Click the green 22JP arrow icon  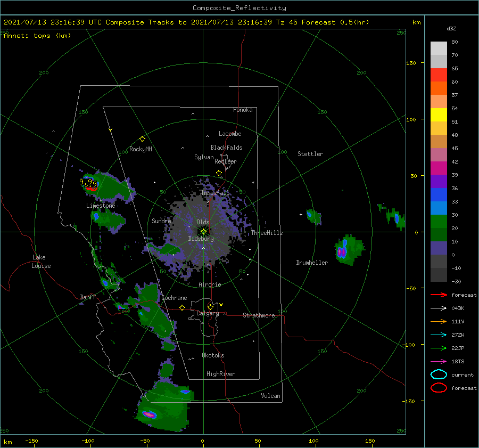tap(439, 348)
